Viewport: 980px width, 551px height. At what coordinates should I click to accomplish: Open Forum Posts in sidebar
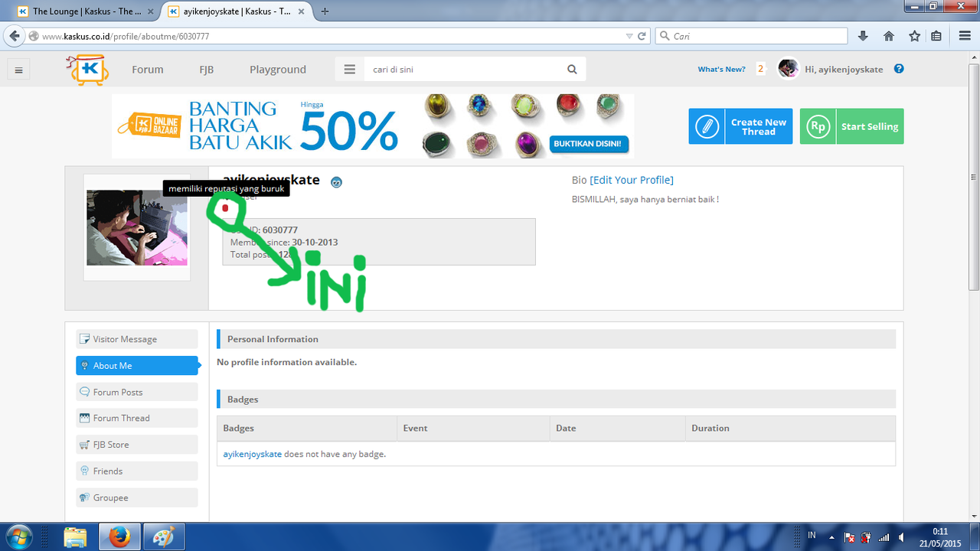tap(137, 392)
